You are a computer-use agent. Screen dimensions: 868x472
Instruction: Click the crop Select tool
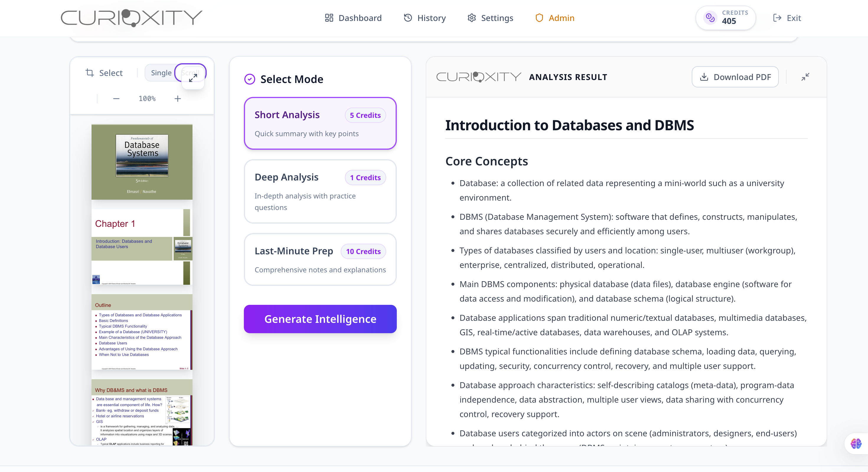(x=104, y=73)
